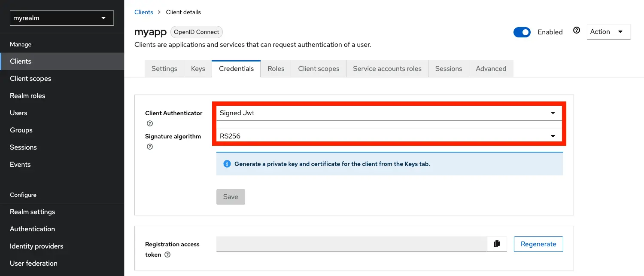Viewport: 644px width, 276px height.
Task: Click the help icon next to Registration access token
Action: point(167,255)
